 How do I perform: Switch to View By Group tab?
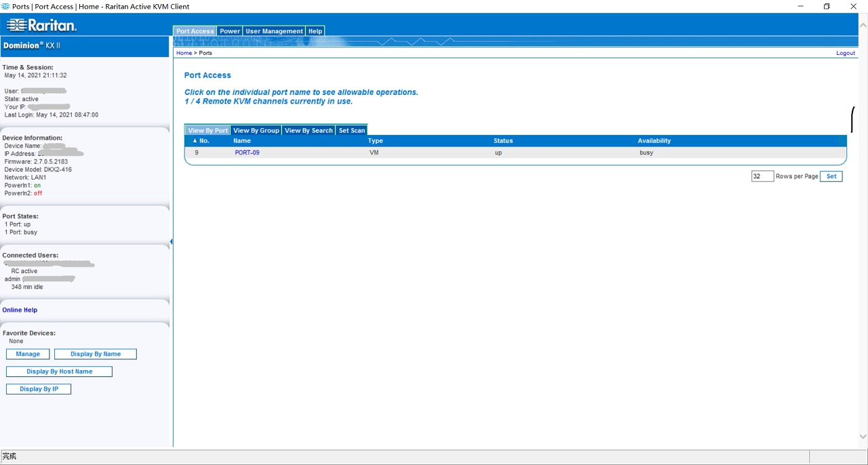pos(256,131)
